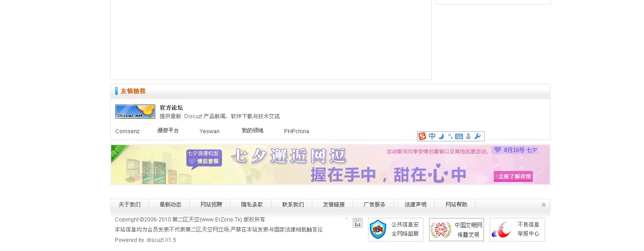The image size is (644, 251).
Task: Open 最新动态 in footer navigation
Action: click(171, 205)
